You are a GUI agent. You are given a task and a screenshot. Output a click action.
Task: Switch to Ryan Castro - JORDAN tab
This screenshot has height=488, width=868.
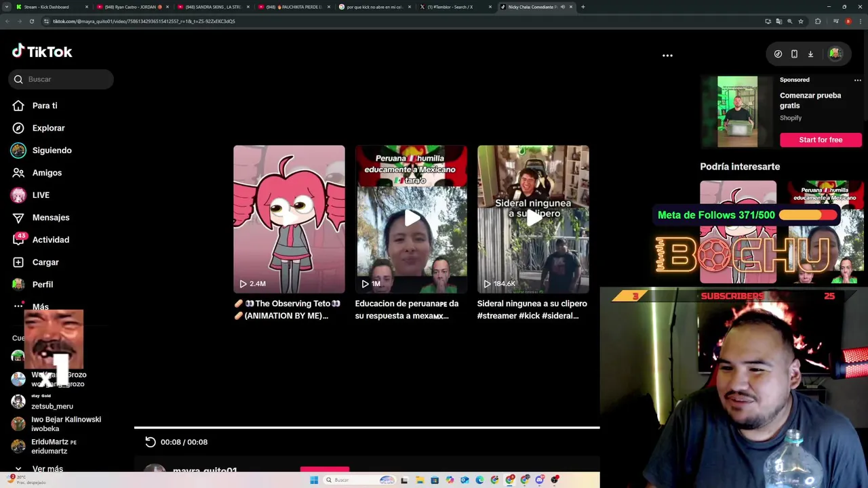tap(133, 7)
